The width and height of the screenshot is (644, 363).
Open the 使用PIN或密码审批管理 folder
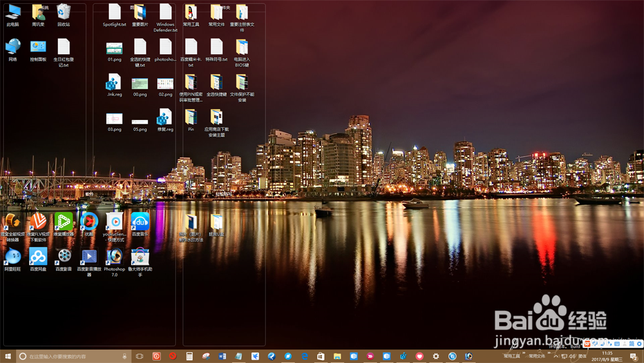(191, 88)
